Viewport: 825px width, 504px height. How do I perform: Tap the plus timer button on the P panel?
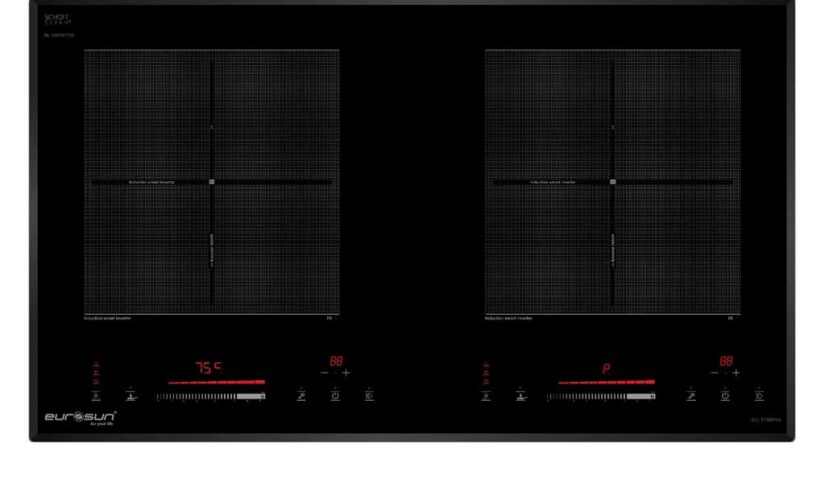point(736,372)
